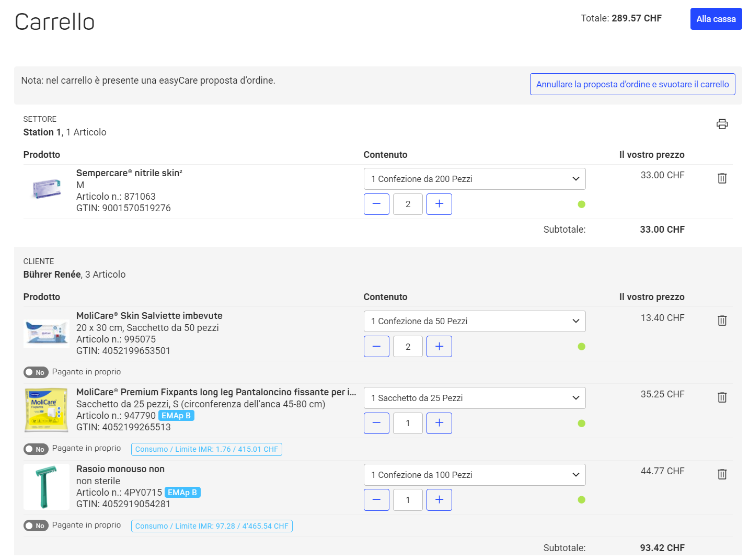
Task: Delete Sempercare nitrile skin from cart
Action: (722, 178)
